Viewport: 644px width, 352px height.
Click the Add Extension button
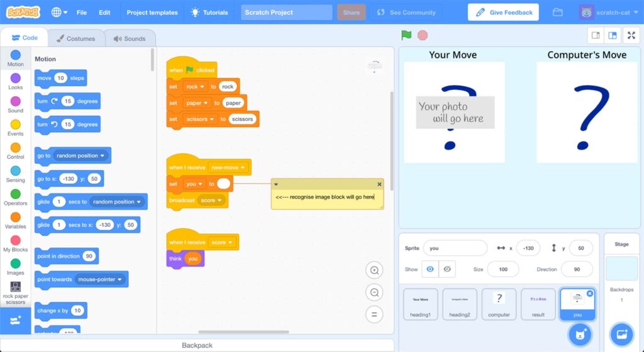[15, 321]
